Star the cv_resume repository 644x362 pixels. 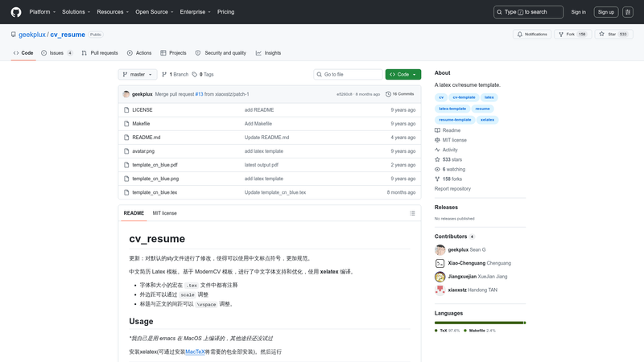pyautogui.click(x=613, y=35)
